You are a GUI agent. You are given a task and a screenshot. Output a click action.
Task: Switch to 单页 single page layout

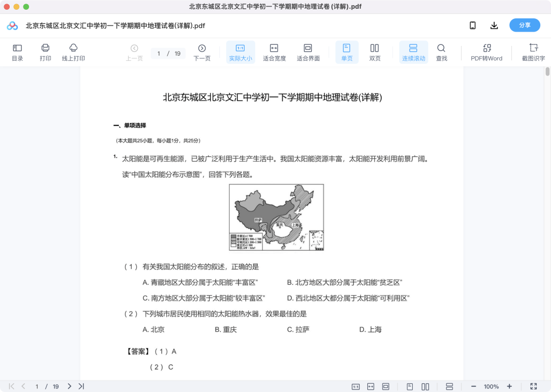(347, 53)
